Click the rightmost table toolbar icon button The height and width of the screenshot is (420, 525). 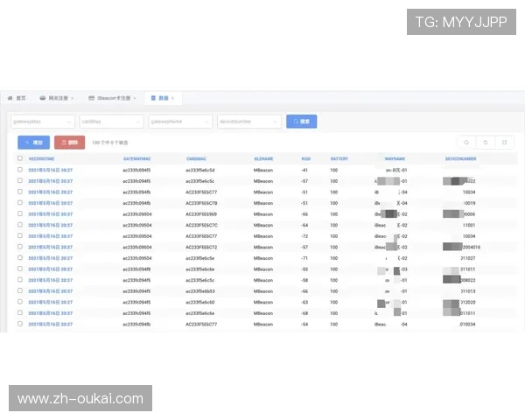pos(504,142)
